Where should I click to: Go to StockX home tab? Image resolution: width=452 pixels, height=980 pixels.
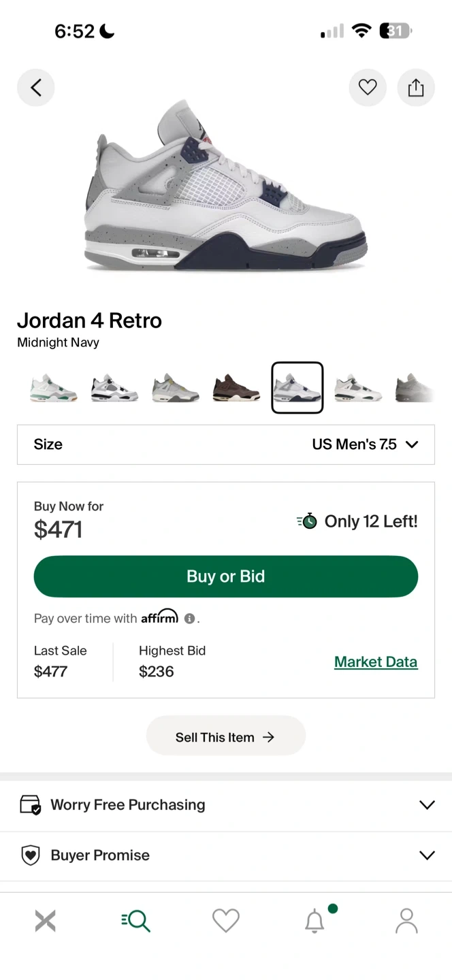click(x=45, y=921)
